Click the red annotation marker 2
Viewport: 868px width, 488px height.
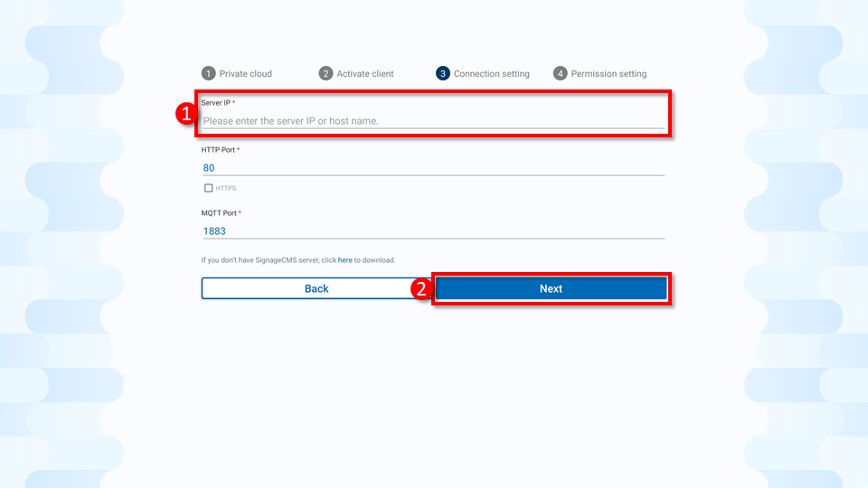click(x=421, y=288)
